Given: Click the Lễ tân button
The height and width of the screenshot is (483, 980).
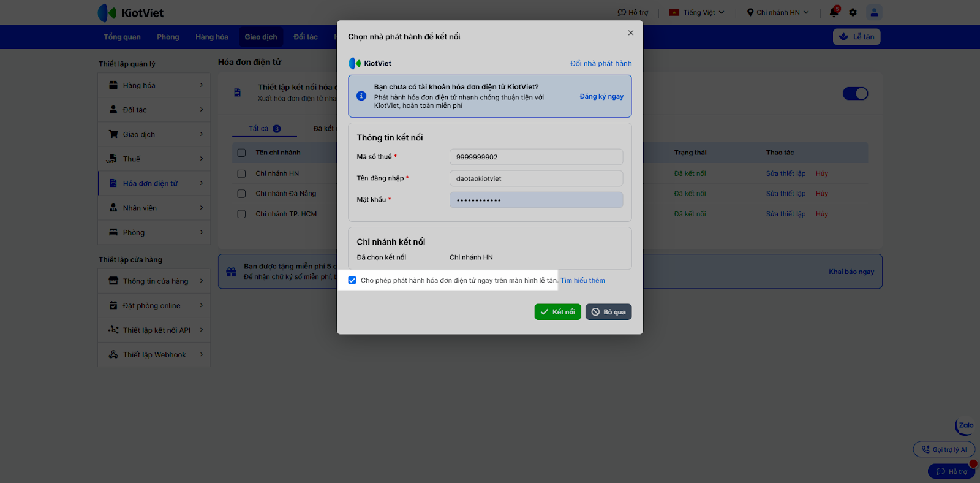Looking at the screenshot, I should (857, 37).
